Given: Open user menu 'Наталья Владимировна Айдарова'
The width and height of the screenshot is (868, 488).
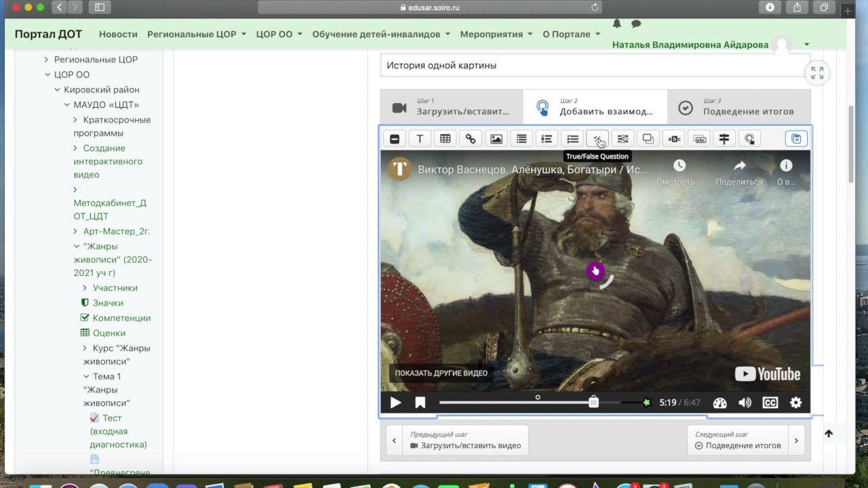Looking at the screenshot, I should pos(711,45).
